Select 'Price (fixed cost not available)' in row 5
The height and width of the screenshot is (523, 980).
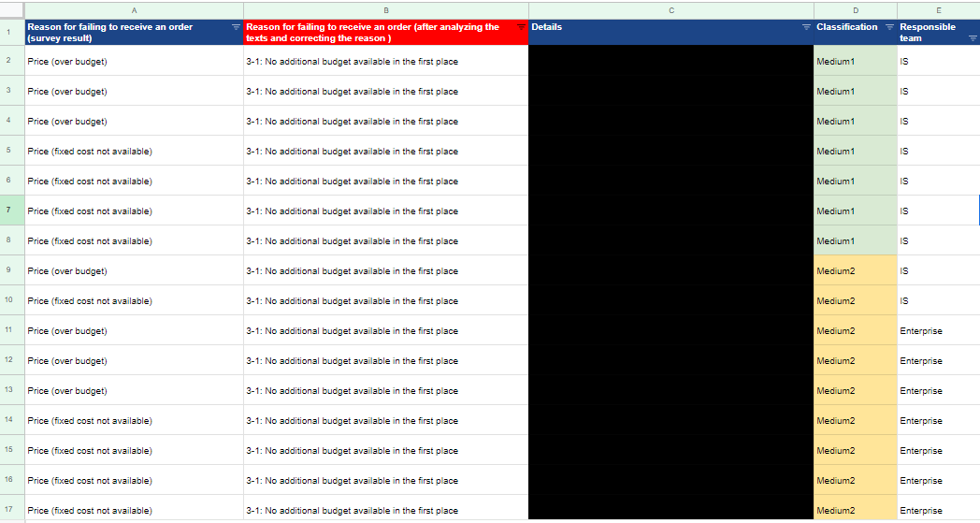click(135, 152)
